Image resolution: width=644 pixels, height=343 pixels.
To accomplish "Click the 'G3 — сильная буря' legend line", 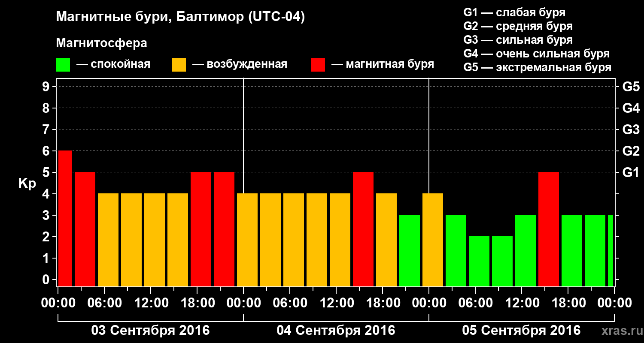I will point(518,40).
